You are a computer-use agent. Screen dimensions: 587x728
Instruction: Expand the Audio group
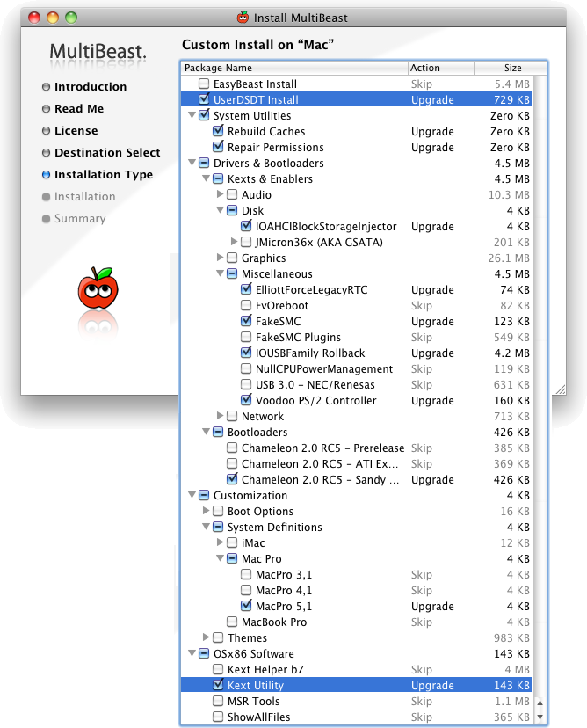point(221,193)
